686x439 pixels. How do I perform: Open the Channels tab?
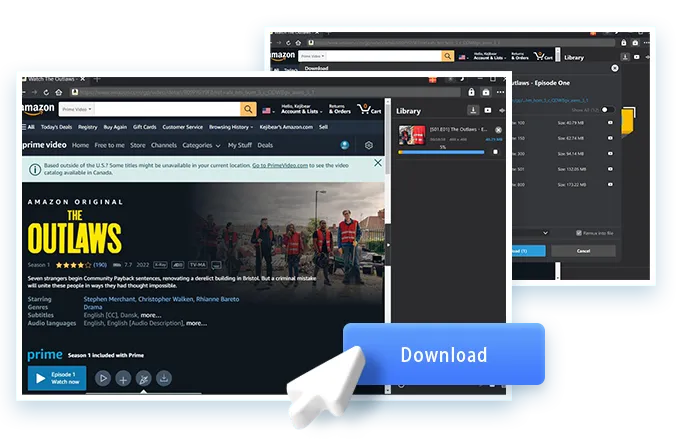click(x=164, y=145)
